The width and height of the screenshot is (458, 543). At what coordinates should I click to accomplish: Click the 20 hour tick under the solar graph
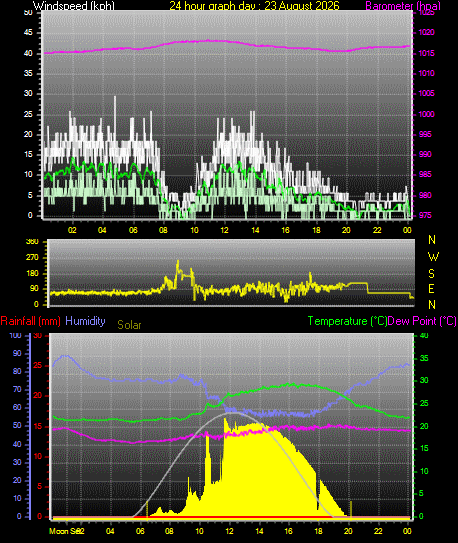[x=348, y=531]
